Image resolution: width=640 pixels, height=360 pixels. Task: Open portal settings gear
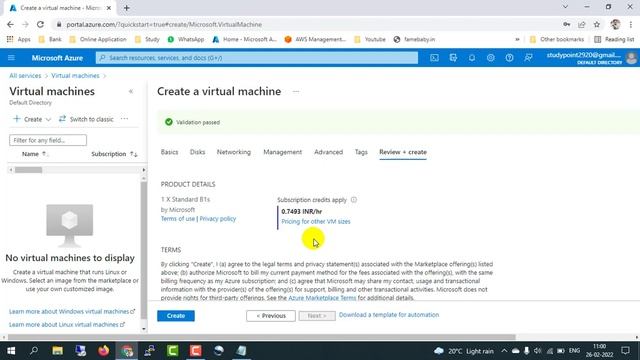coord(491,58)
